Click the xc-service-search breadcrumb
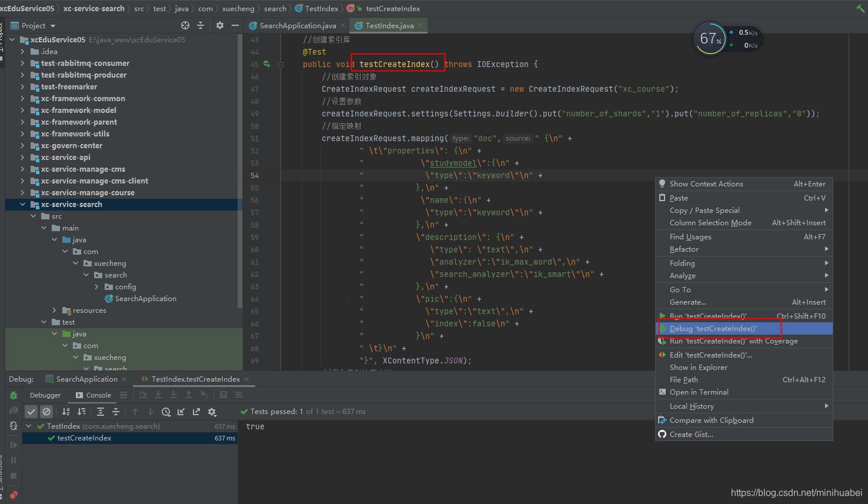 click(94, 8)
